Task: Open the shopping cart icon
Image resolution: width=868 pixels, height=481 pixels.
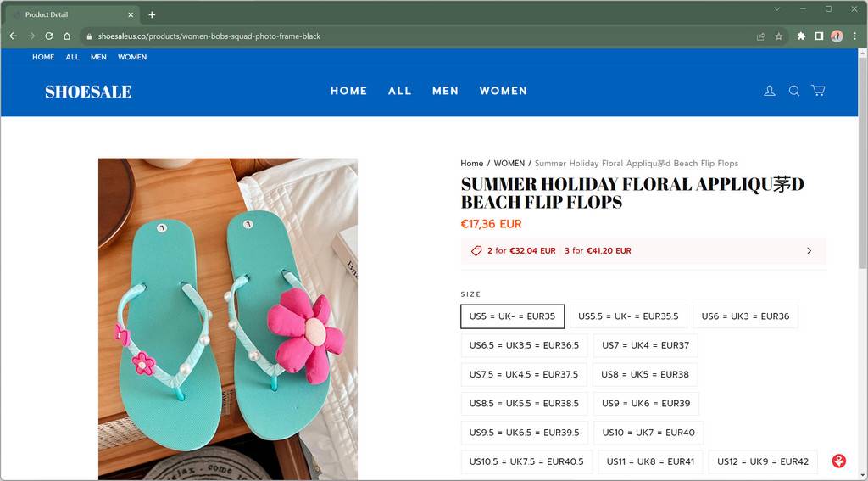Action: click(x=818, y=91)
